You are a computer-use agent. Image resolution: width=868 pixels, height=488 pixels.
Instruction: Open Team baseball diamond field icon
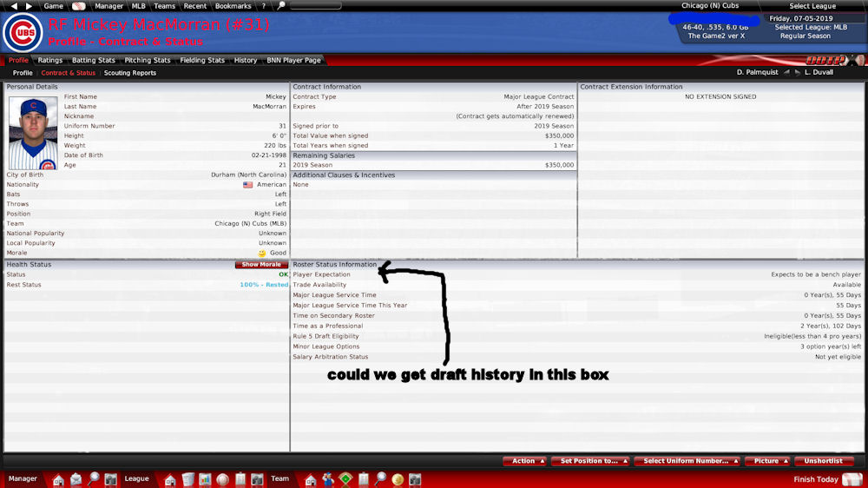tap(345, 479)
